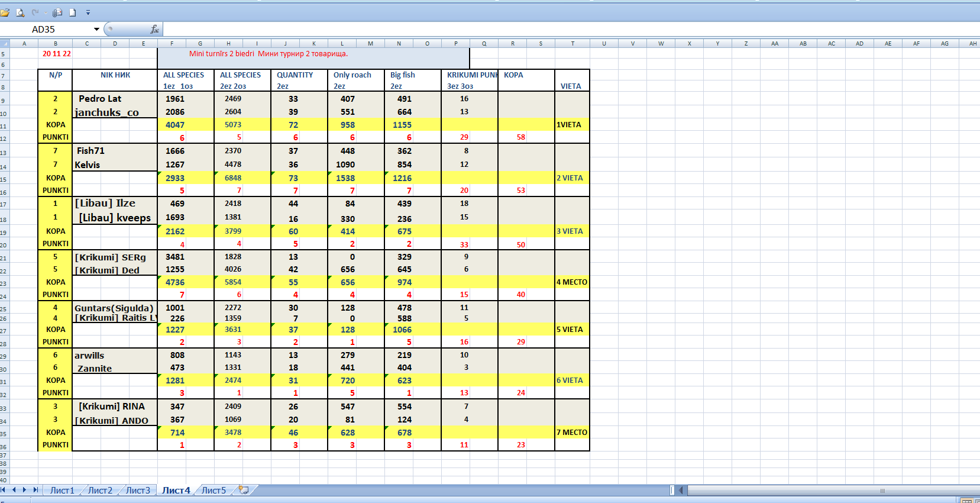The image size is (980, 503).
Task: Click the KRIKUMI PUNI header cell
Action: (x=470, y=75)
